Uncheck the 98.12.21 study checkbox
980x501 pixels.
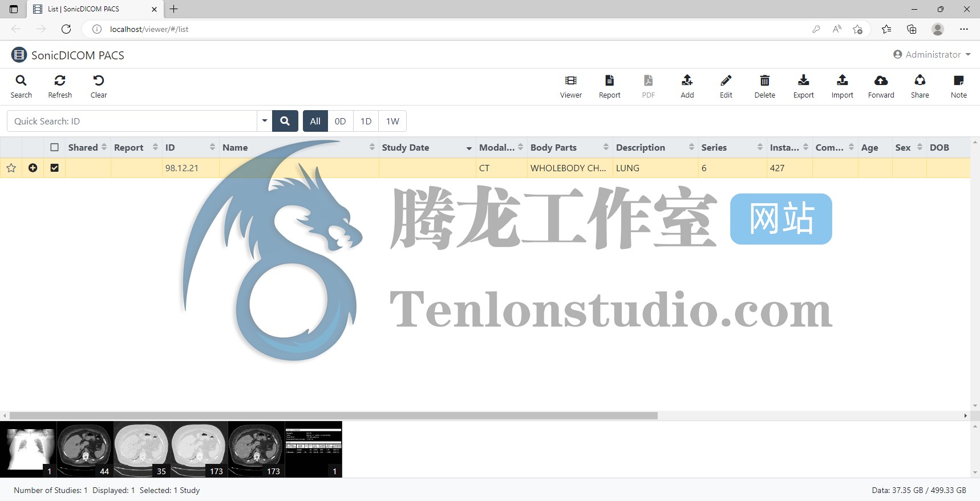pos(55,168)
